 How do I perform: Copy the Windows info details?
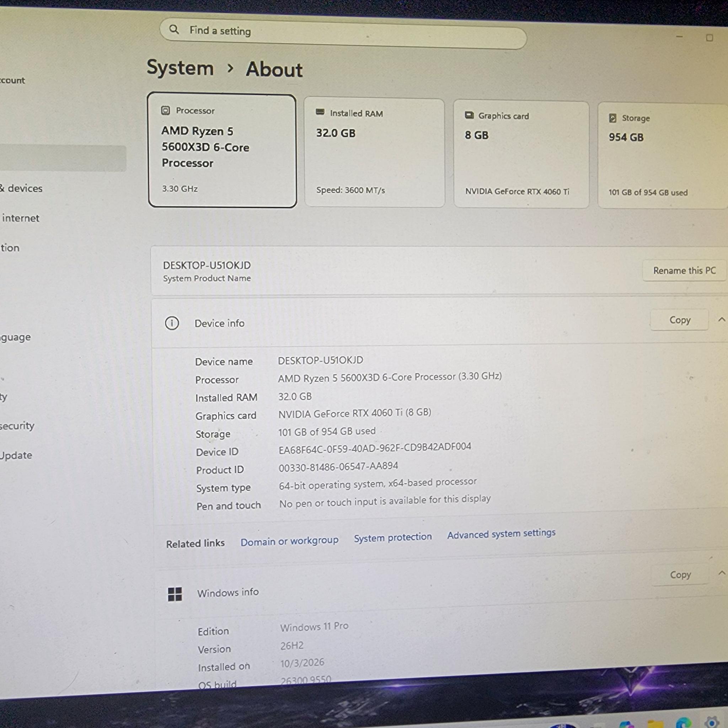click(x=680, y=575)
